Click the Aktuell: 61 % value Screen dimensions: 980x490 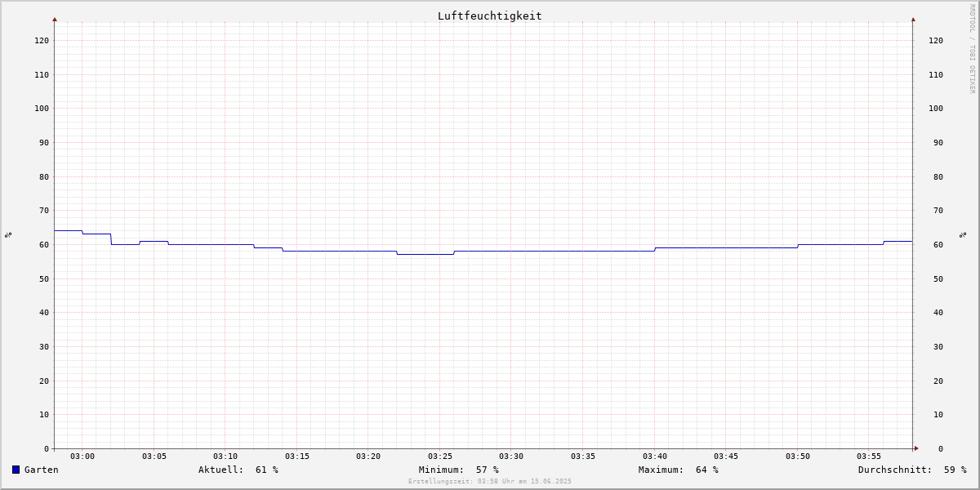tap(238, 470)
